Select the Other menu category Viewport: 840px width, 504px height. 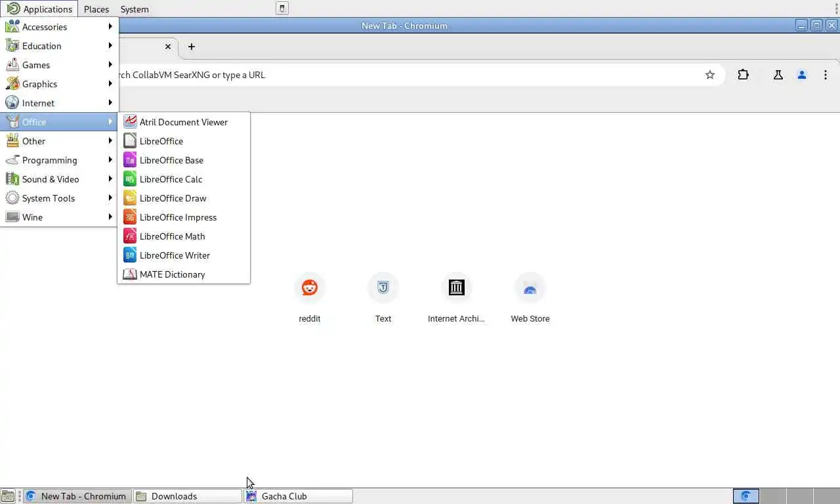(x=59, y=141)
